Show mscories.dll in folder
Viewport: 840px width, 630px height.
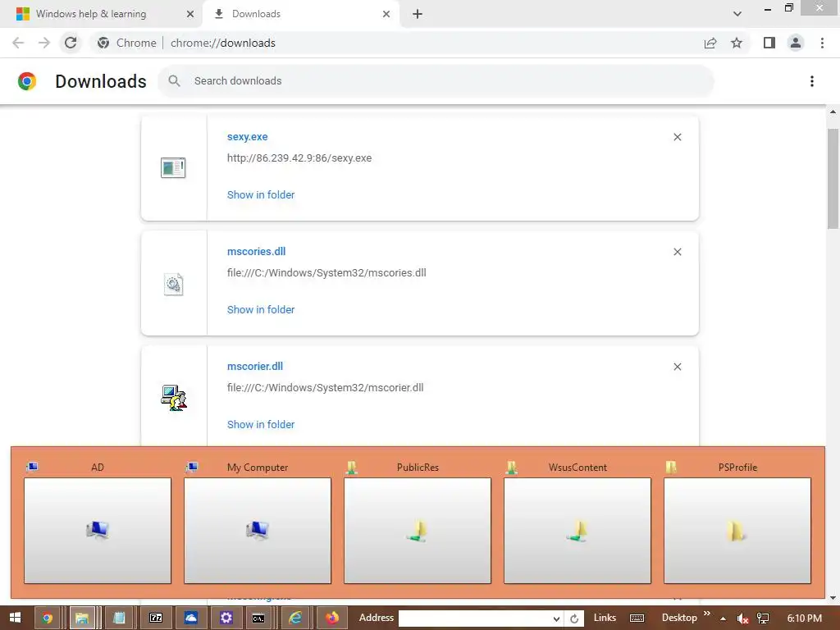tap(260, 309)
